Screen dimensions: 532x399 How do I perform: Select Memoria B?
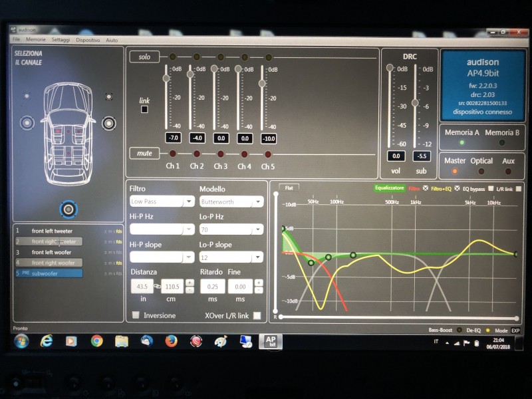(502, 143)
